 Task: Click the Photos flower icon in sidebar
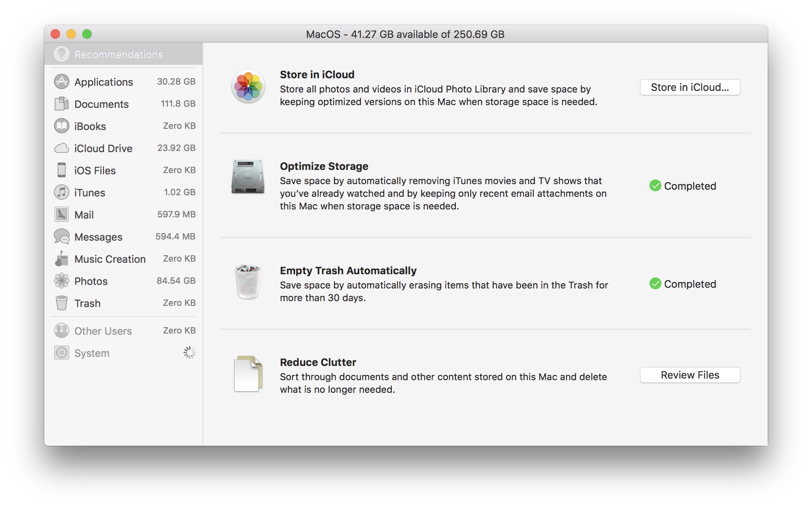[62, 281]
